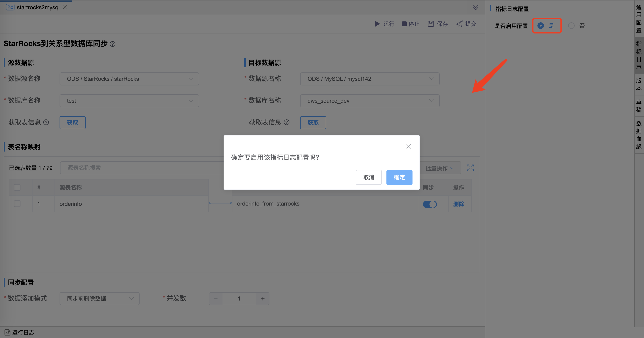Viewport: 644px width, 338px height.
Task: Click the fullscreen expand icon in table mapping
Action: (x=470, y=168)
